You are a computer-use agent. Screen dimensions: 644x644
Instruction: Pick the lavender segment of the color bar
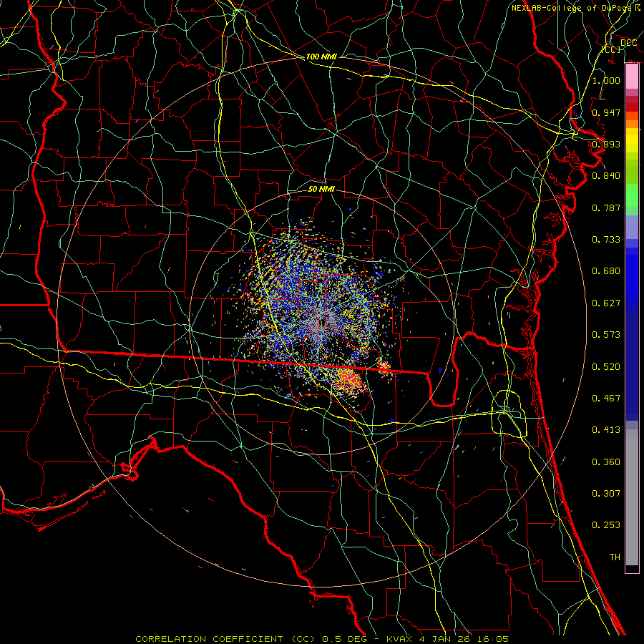click(x=632, y=228)
